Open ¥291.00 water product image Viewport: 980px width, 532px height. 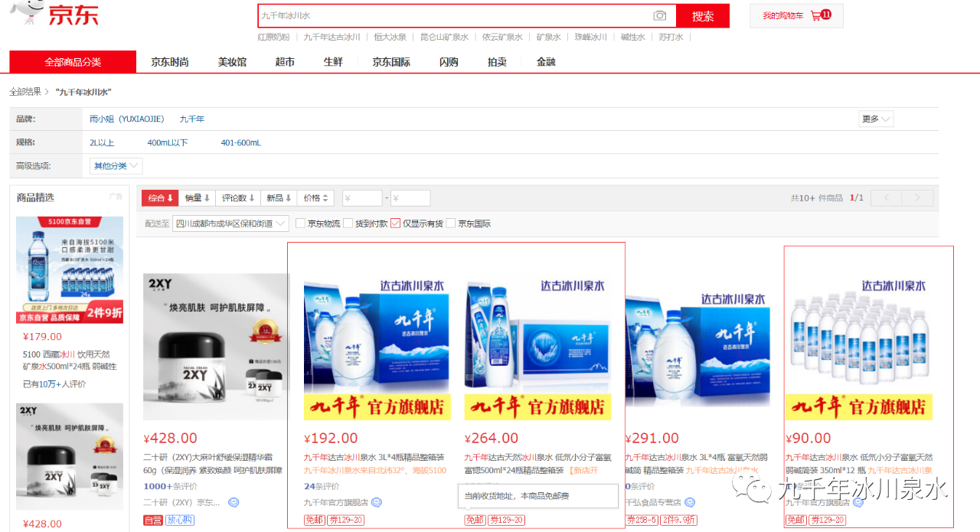pos(699,346)
